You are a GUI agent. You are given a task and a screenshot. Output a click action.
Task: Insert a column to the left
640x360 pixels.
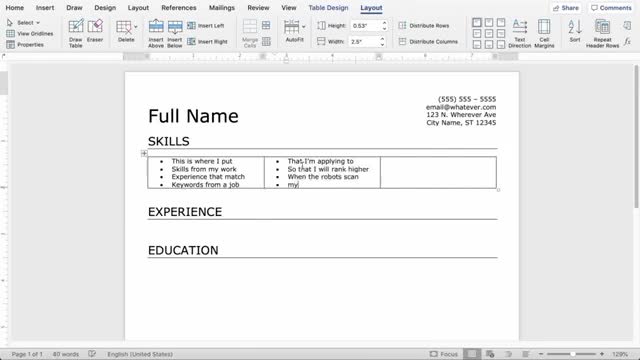point(205,25)
